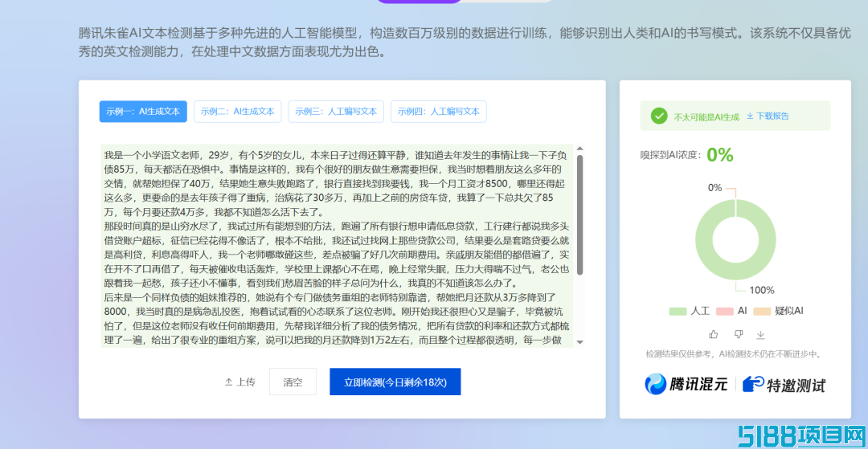
Task: Click the 腾讯混元 logo
Action: 686,384
